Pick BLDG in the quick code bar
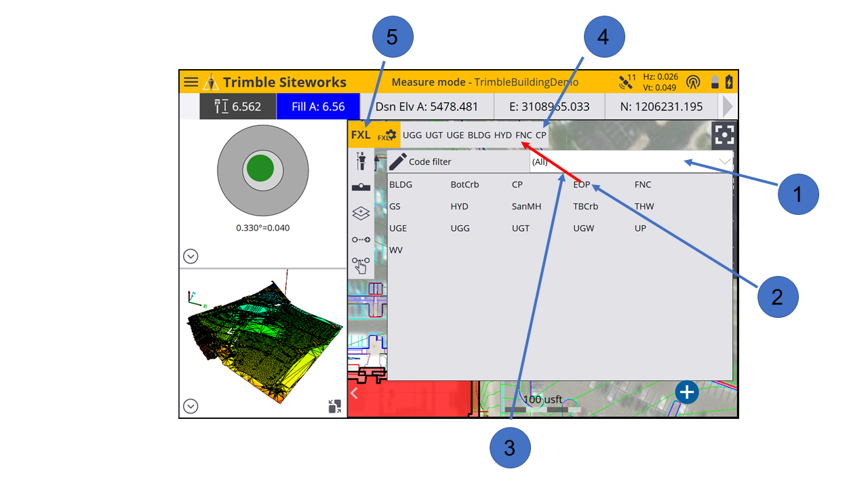Screen dimensions: 868x488 [479, 135]
